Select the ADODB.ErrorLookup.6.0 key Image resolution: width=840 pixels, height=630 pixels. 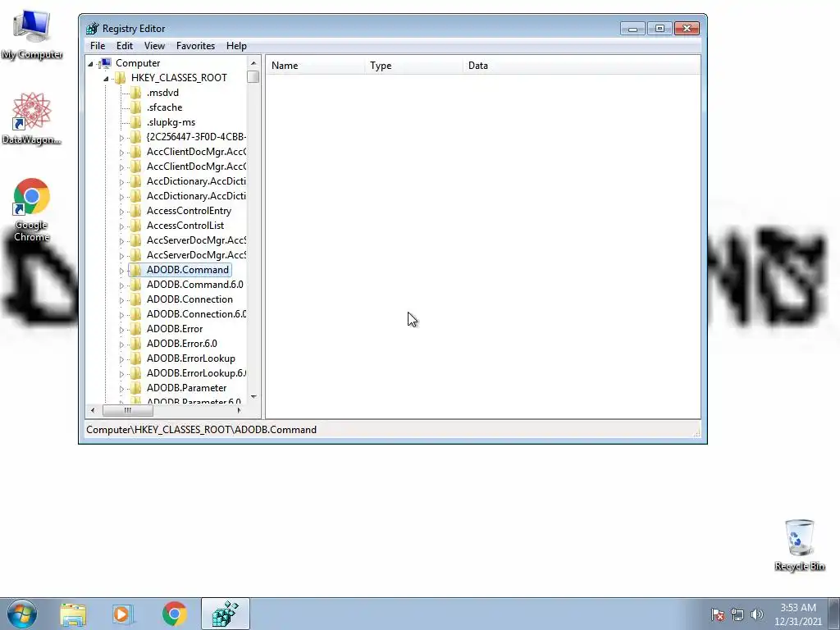[196, 373]
